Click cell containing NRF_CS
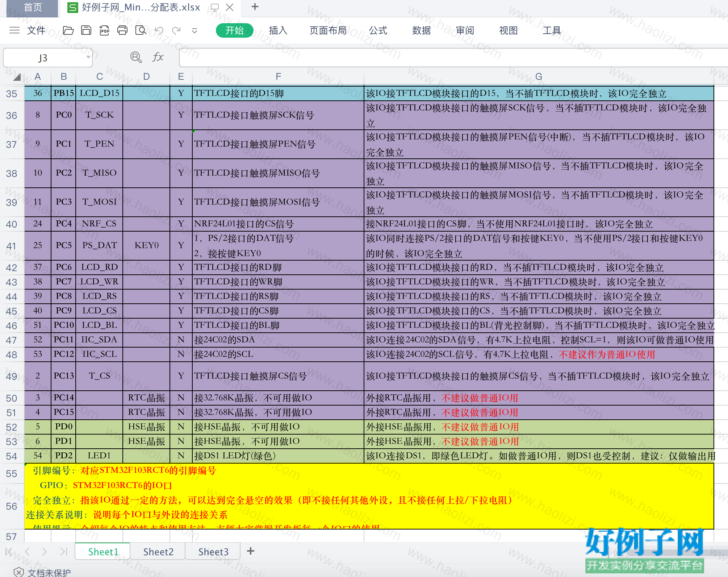Image resolution: width=728 pixels, height=577 pixels. 100,224
